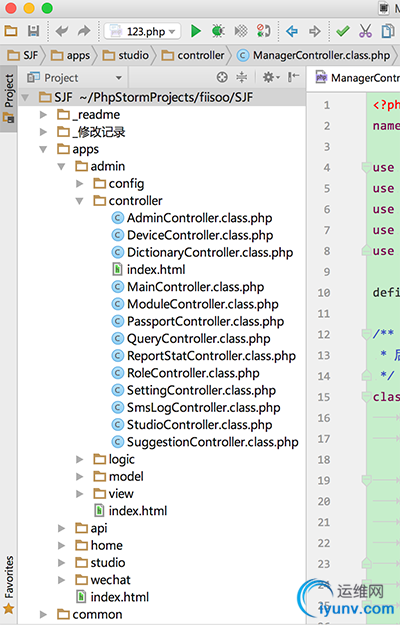Expand the _修改记录 folder

click(x=43, y=132)
